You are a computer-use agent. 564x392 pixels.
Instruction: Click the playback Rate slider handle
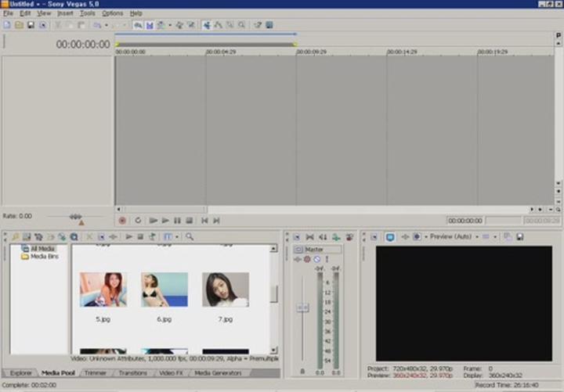[75, 217]
